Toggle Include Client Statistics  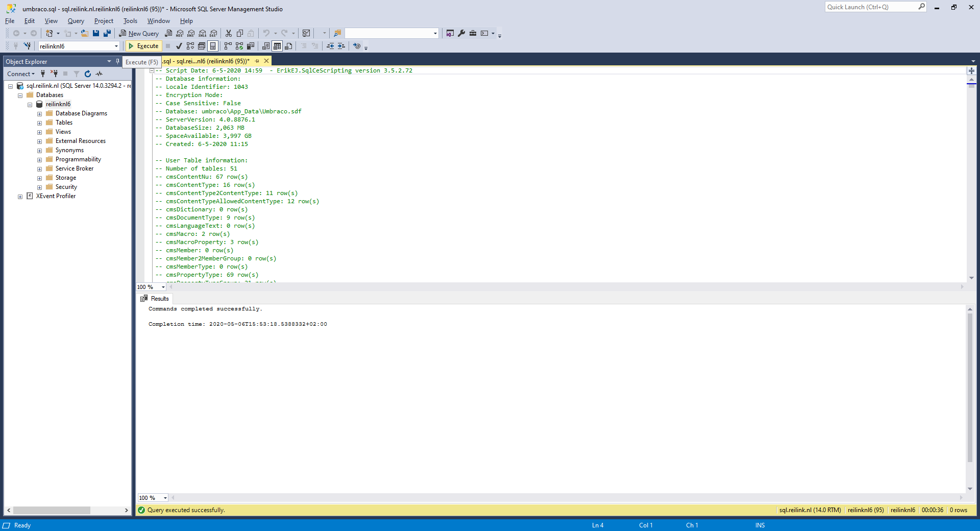[251, 46]
